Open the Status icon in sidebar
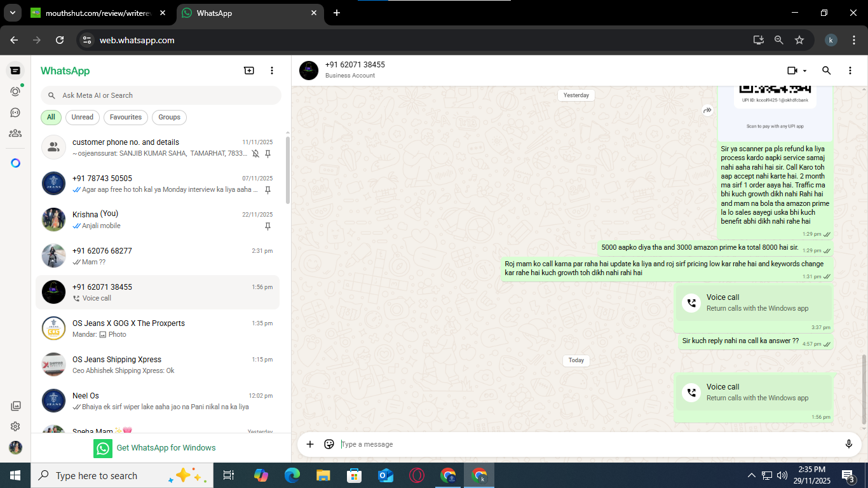Viewport: 868px width, 488px height. pos(15,91)
